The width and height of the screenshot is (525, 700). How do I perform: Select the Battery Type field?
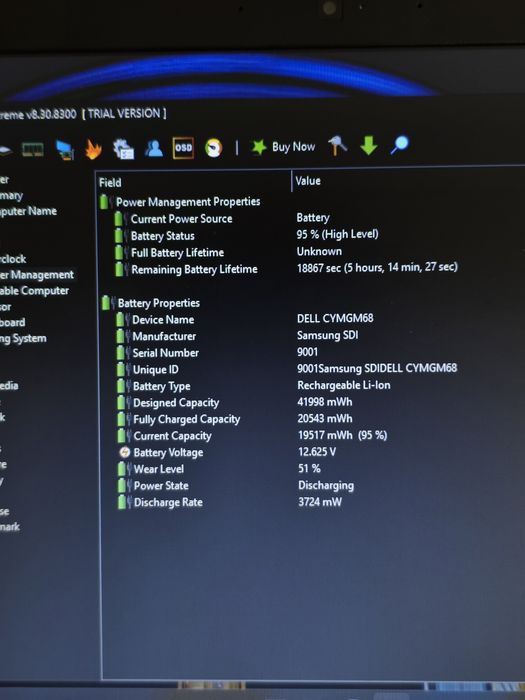tap(162, 386)
